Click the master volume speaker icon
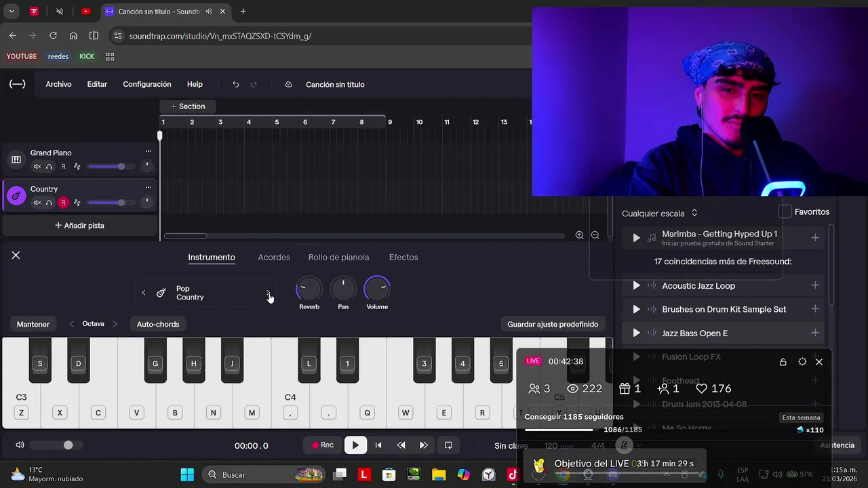 pyautogui.click(x=20, y=445)
